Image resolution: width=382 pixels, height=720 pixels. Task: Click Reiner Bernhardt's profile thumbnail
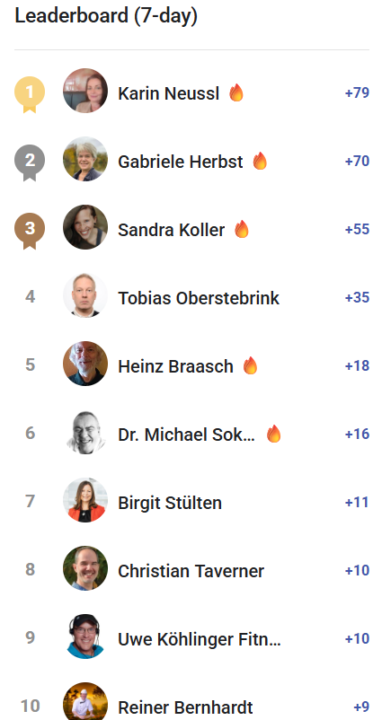point(85,701)
